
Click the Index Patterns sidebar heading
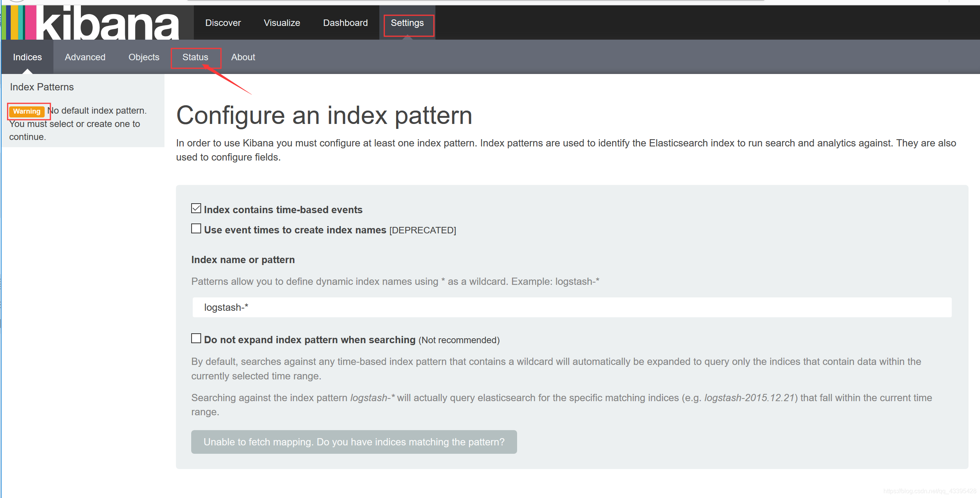pyautogui.click(x=42, y=87)
